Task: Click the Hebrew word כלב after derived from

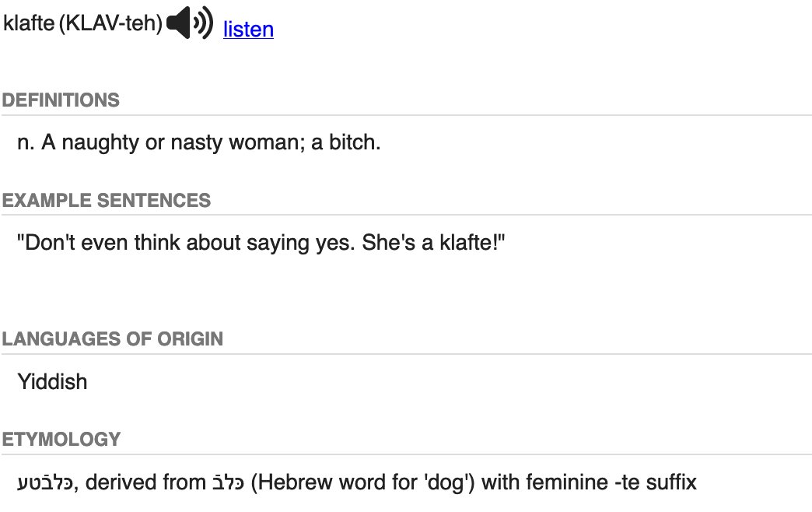Action: [x=229, y=482]
